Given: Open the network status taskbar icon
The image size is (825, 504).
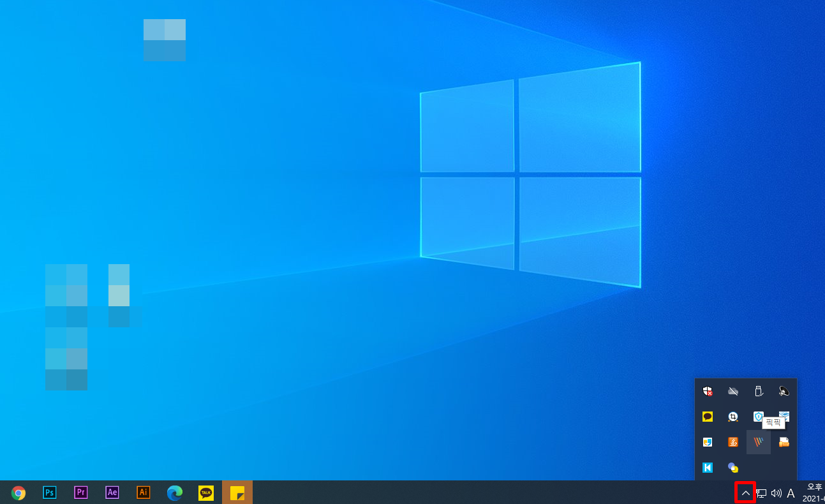Looking at the screenshot, I should (x=761, y=493).
